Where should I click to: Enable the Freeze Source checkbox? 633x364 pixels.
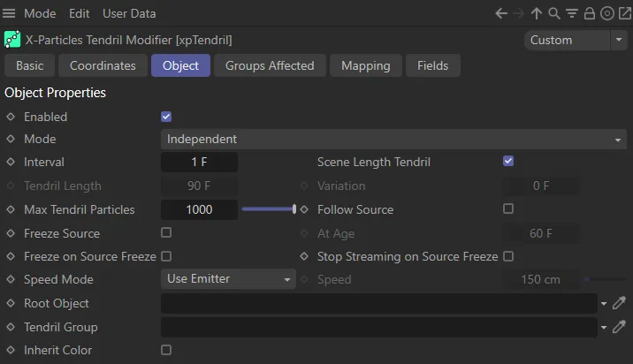166,232
